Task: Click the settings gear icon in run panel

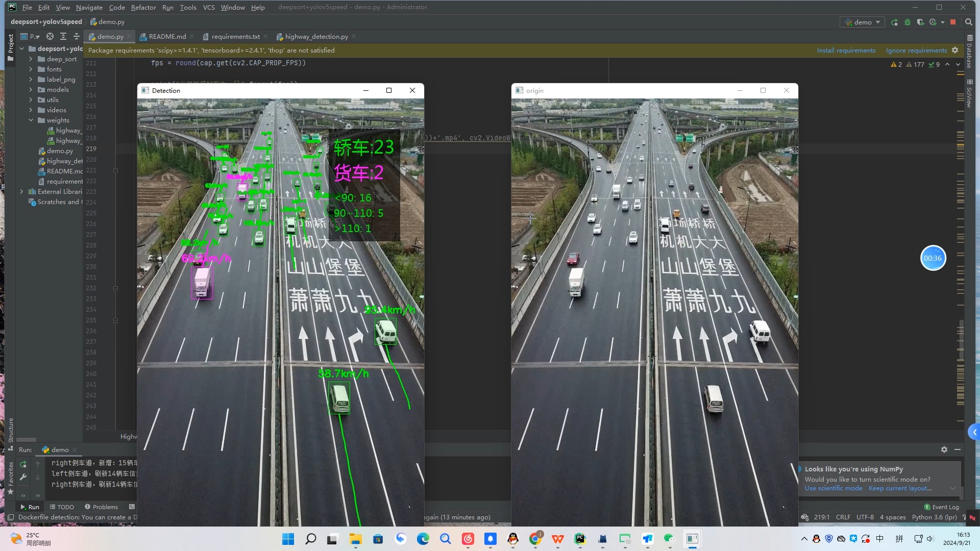Action: [944, 449]
